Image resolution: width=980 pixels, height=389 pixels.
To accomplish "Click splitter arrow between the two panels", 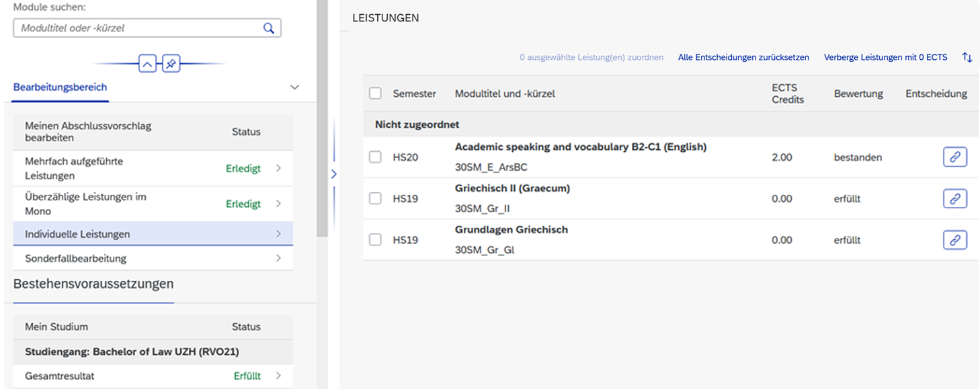I will click(334, 174).
